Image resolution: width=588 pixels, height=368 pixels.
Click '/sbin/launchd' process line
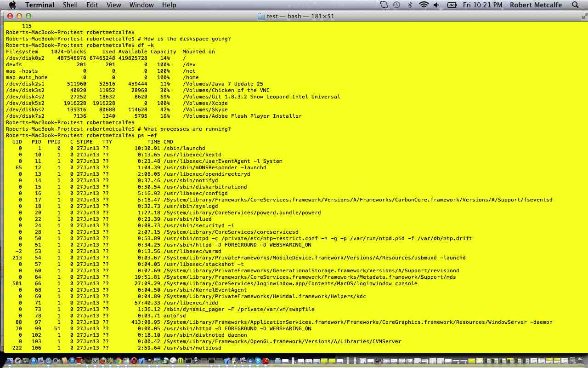click(x=184, y=148)
